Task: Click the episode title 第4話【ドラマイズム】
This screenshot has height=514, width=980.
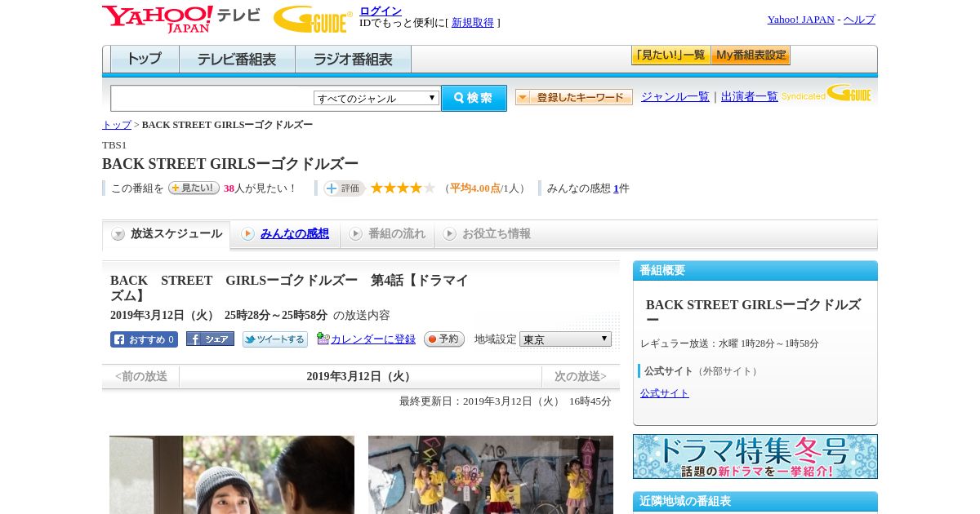Action: pos(289,288)
